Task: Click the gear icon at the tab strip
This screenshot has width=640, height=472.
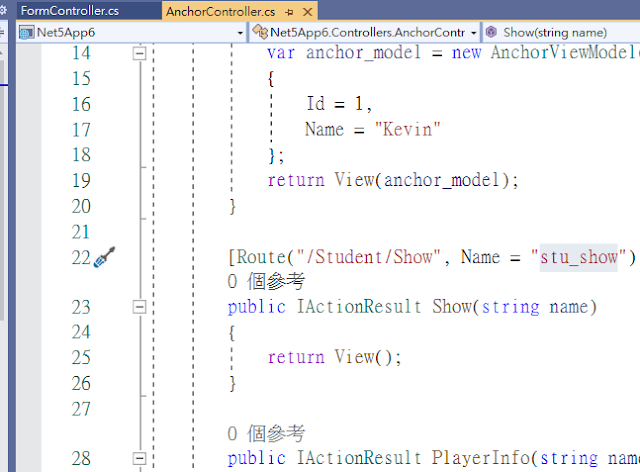Action: (x=3, y=10)
